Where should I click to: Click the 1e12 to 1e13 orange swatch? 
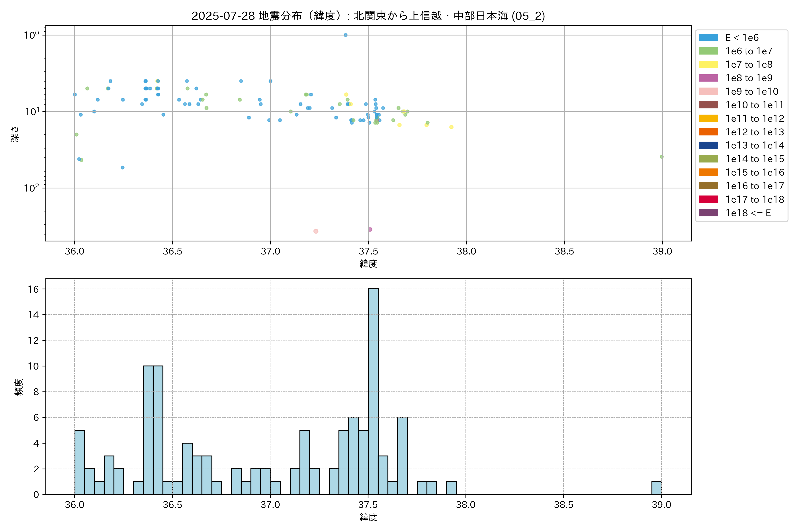coord(708,132)
